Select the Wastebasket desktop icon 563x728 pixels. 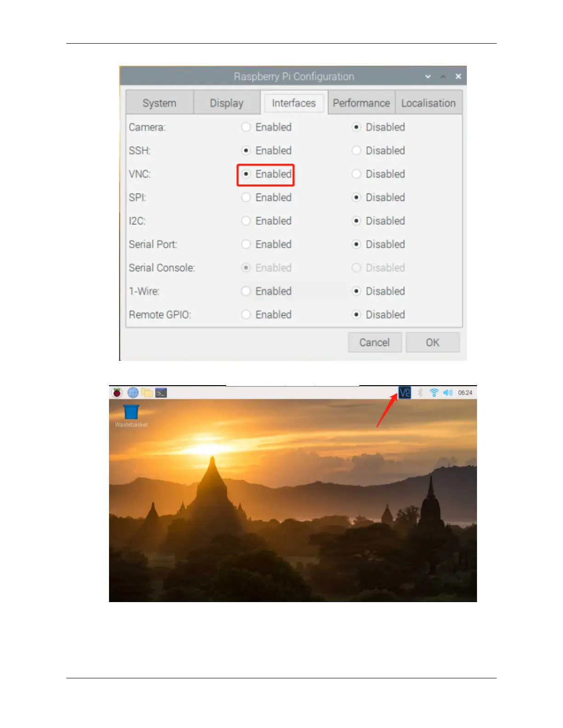(131, 416)
